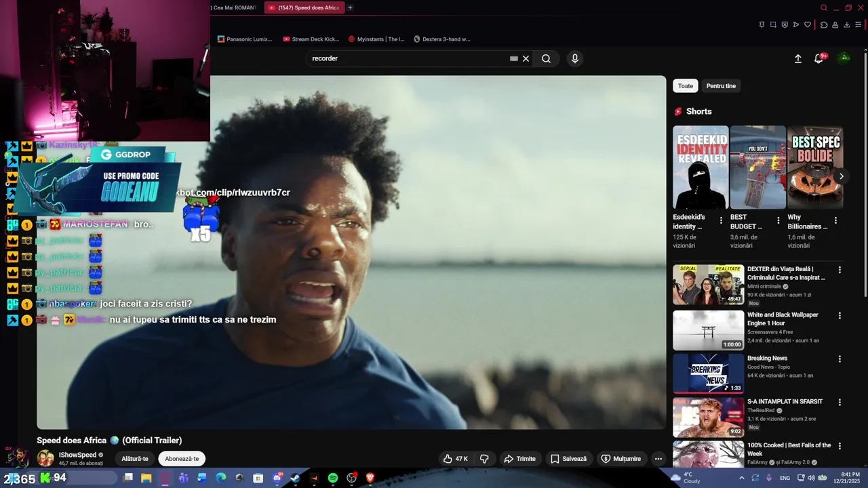The height and width of the screenshot is (488, 868).
Task: Open the IShowSpeed channel name link
Action: coord(77,455)
